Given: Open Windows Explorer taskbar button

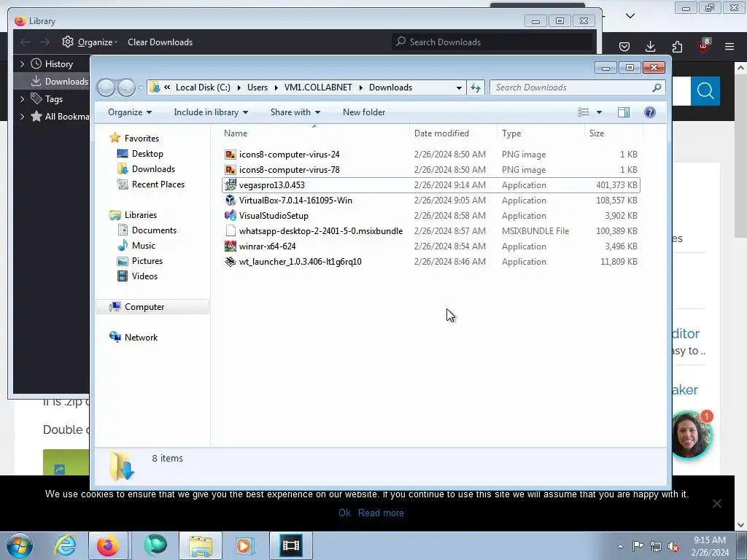Looking at the screenshot, I should coord(201,545).
